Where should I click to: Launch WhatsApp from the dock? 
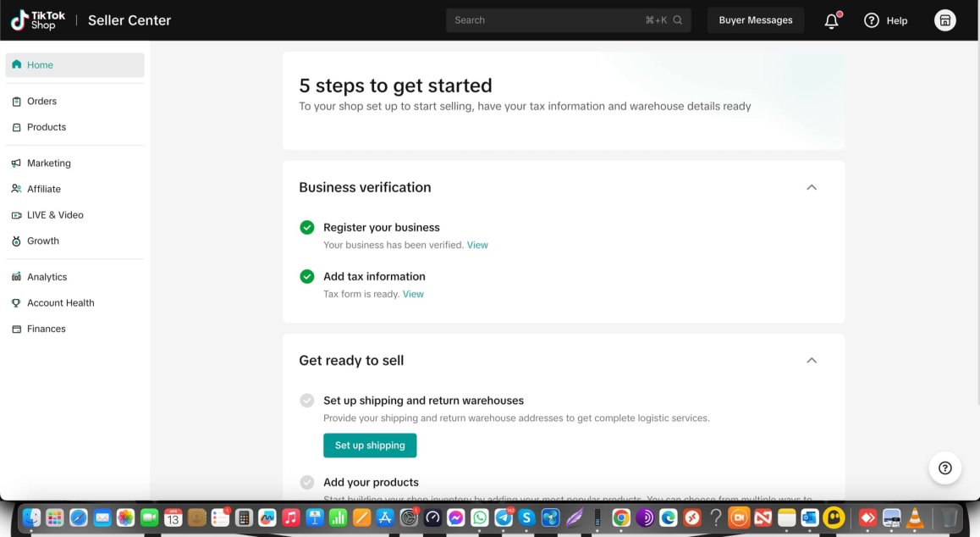click(x=479, y=518)
